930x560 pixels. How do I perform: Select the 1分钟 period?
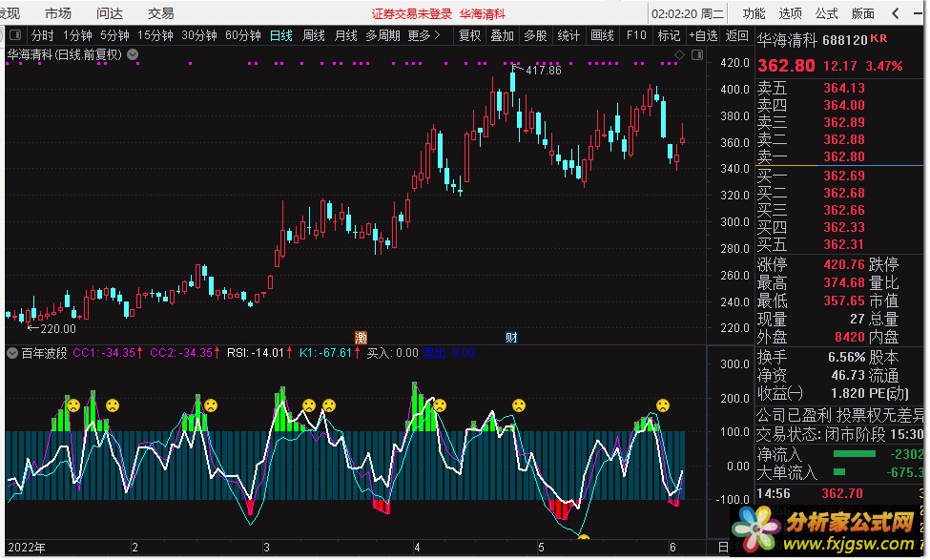77,35
